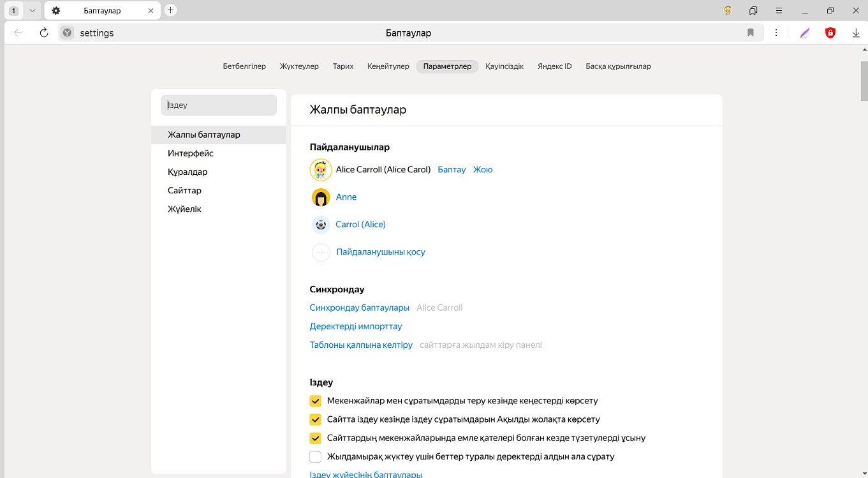Viewport: 868px width, 478px height.
Task: Switch to the Қауіпсіздік tab
Action: pyautogui.click(x=504, y=66)
